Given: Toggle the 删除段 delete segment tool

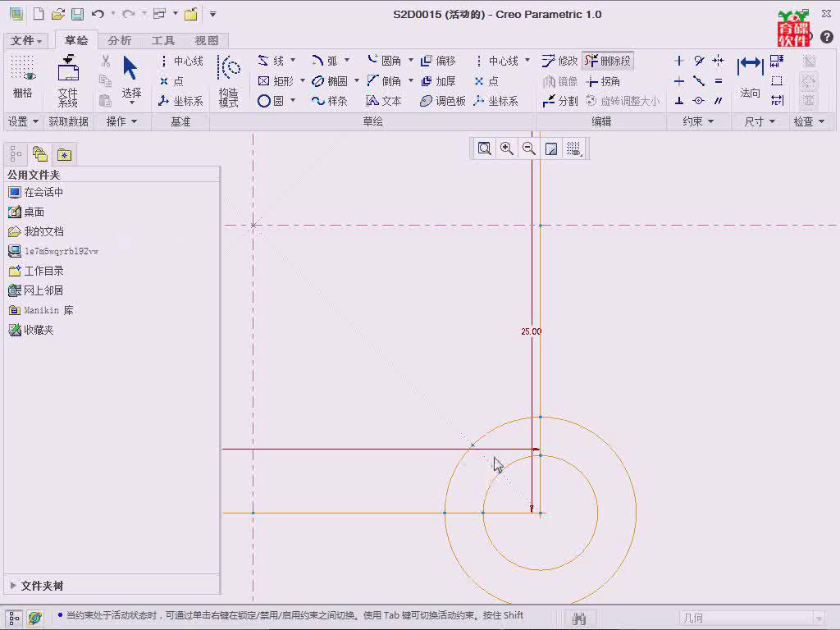Looking at the screenshot, I should click(609, 61).
